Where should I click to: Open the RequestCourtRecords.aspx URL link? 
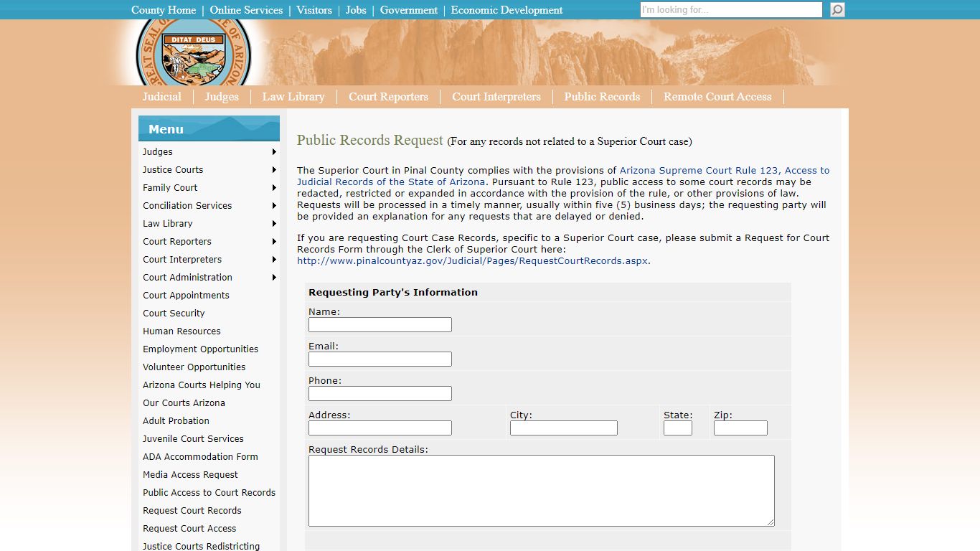(x=473, y=261)
